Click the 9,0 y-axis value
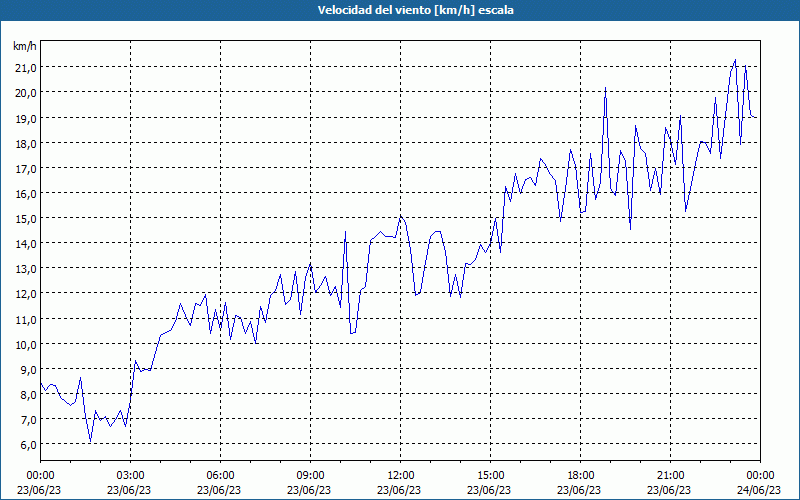The width and height of the screenshot is (800, 500). (x=27, y=369)
